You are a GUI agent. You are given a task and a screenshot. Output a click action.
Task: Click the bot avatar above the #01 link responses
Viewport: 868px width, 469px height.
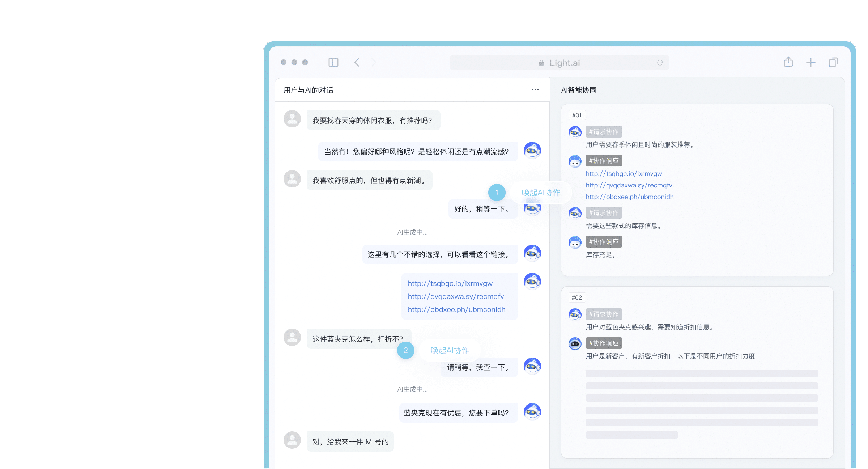[575, 161]
